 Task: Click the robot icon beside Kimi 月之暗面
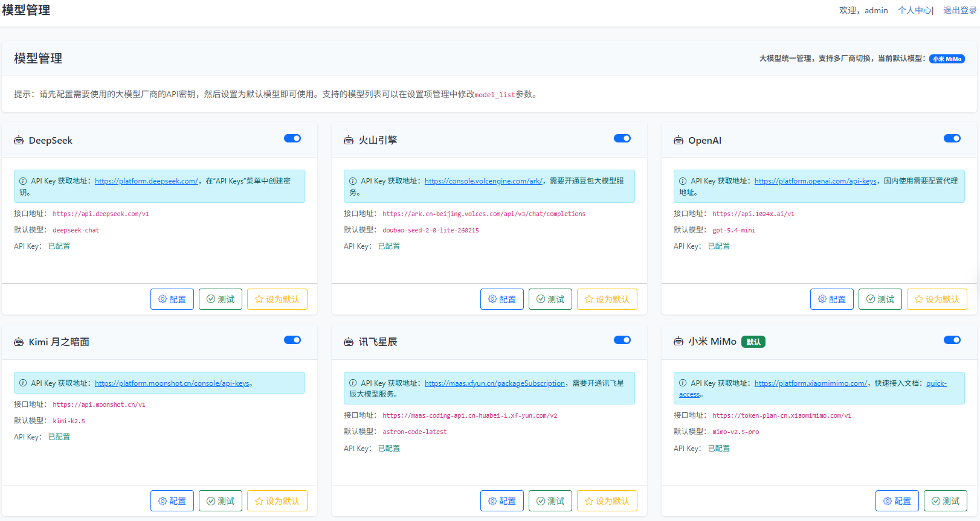(19, 342)
